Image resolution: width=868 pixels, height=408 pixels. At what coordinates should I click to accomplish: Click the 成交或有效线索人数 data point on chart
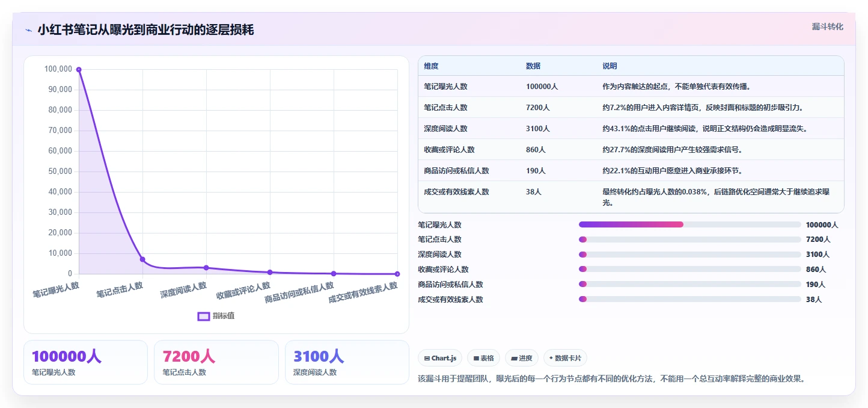coord(397,274)
